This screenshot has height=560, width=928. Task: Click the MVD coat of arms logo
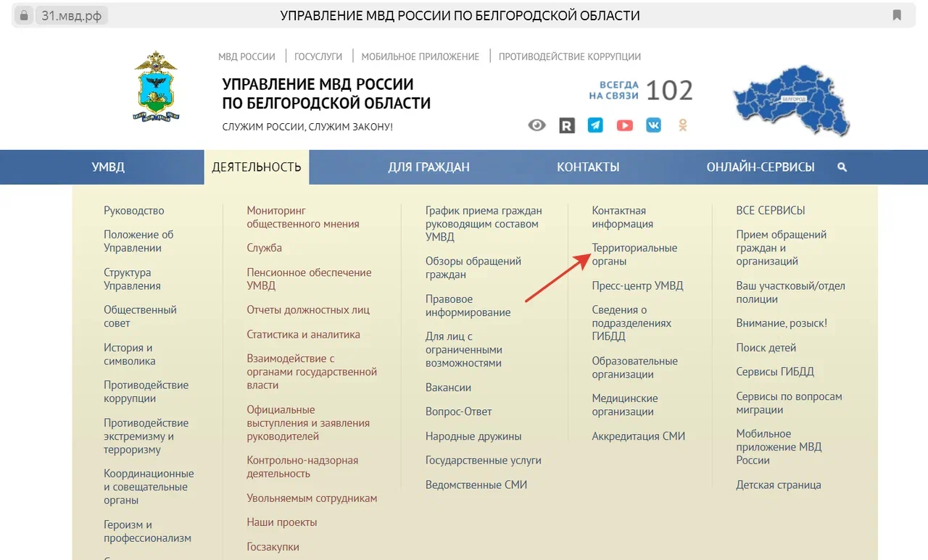[156, 85]
